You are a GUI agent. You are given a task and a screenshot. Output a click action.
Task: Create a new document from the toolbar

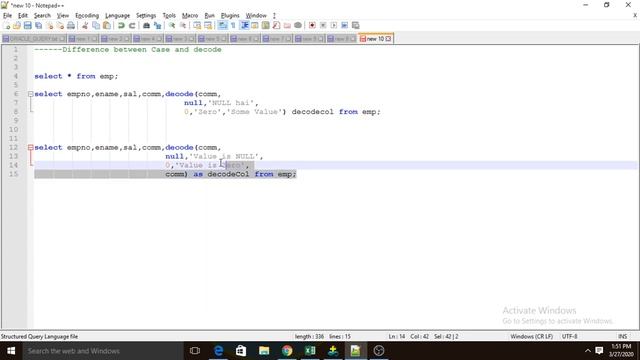6,25
